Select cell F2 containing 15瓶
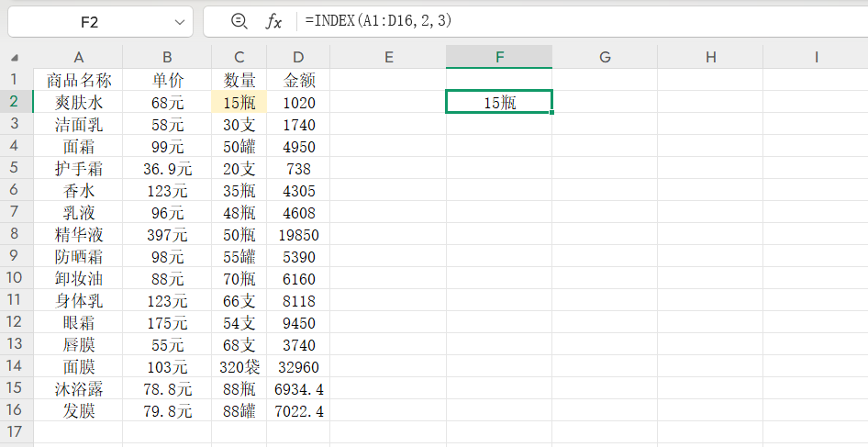The image size is (868, 447). [x=499, y=102]
